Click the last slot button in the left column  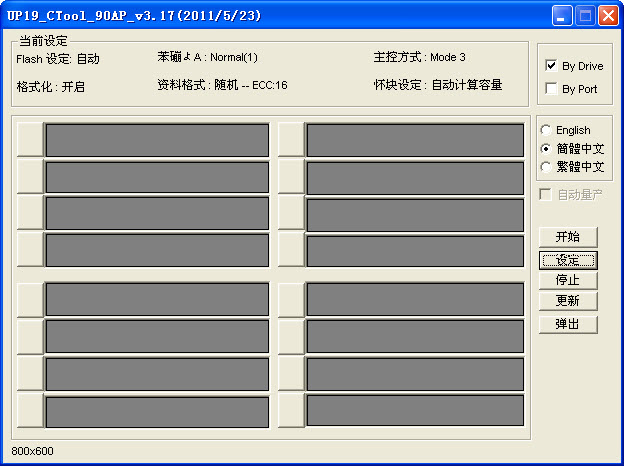click(x=30, y=410)
